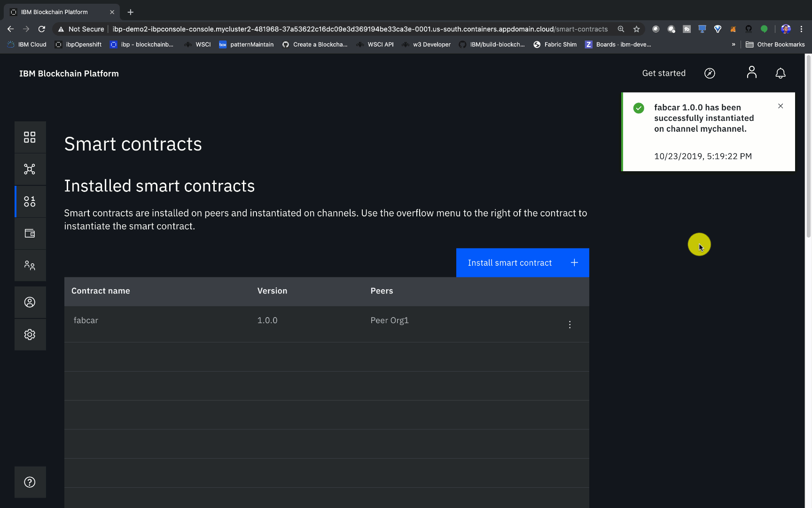
Task: Open overflow menu for fabcar contract row
Action: [x=570, y=325]
